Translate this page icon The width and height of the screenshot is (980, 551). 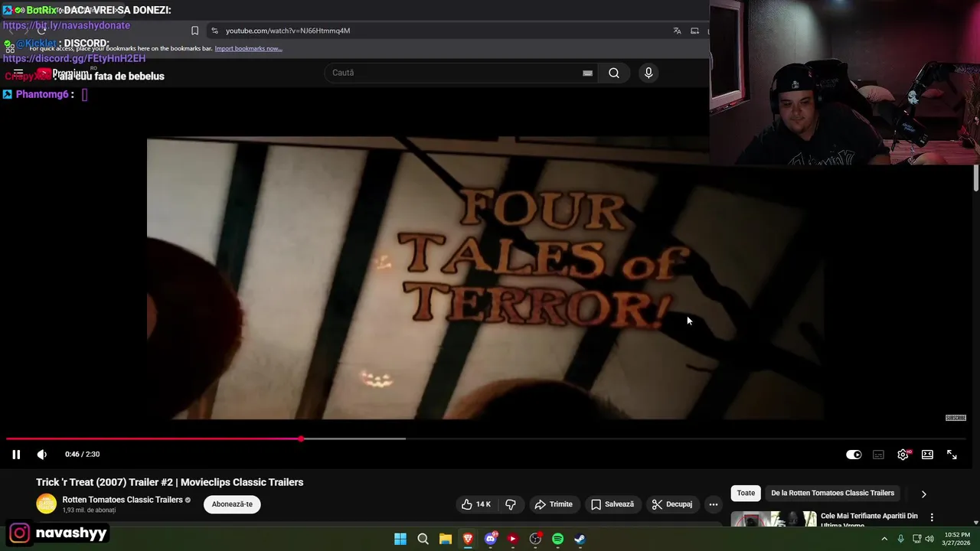(677, 31)
